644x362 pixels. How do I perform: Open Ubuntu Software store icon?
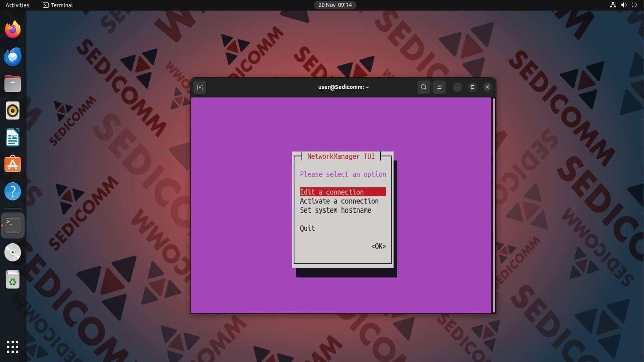(x=13, y=164)
